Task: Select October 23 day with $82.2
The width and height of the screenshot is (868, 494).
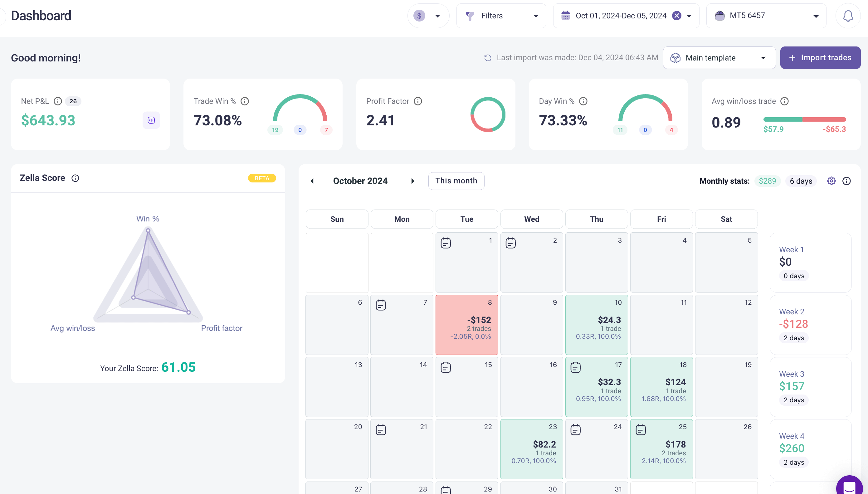Action: 531,449
